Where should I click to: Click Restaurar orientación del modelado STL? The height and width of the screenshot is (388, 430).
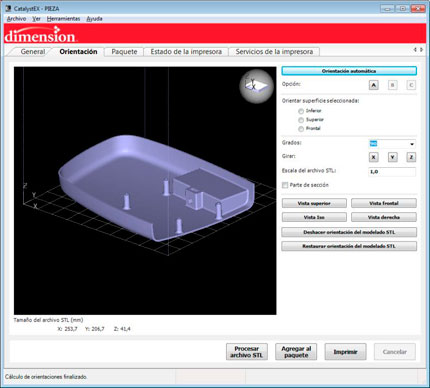pyautogui.click(x=349, y=246)
